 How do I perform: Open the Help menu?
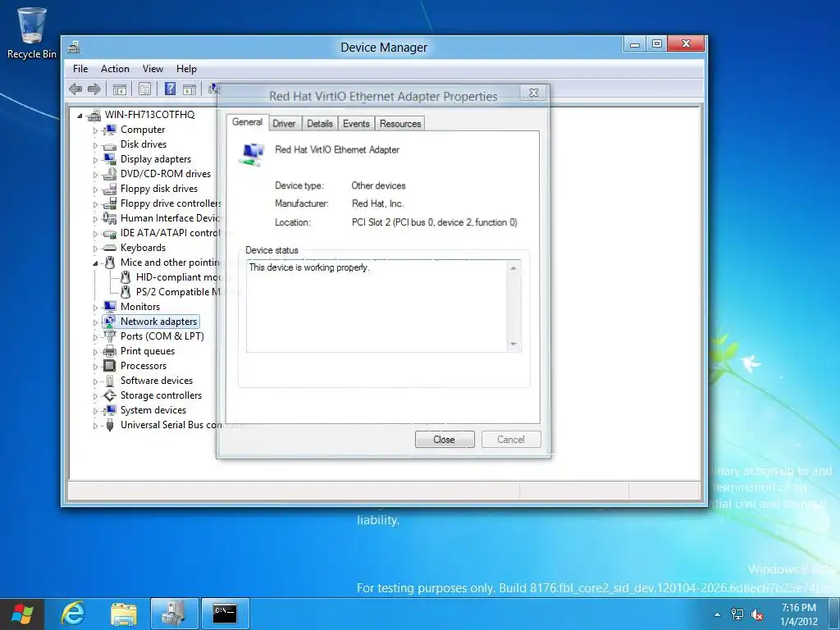pos(186,69)
